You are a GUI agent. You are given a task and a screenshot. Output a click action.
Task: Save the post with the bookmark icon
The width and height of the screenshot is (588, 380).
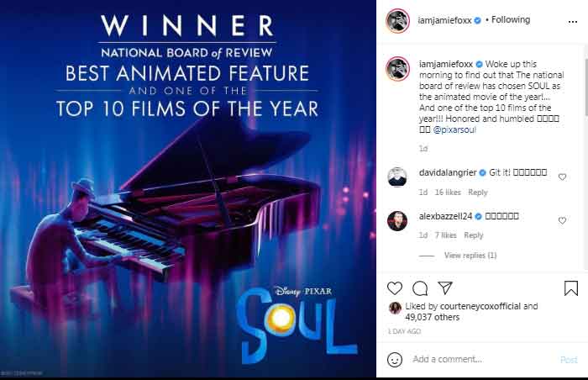570,288
